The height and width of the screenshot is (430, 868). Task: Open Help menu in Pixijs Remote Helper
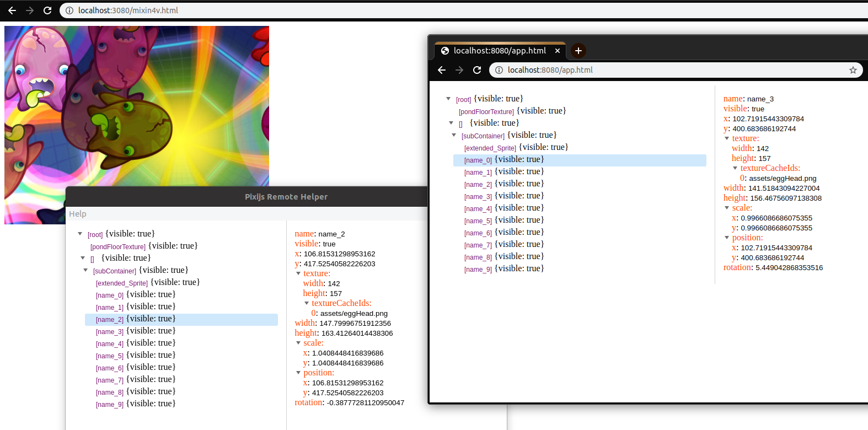point(77,214)
